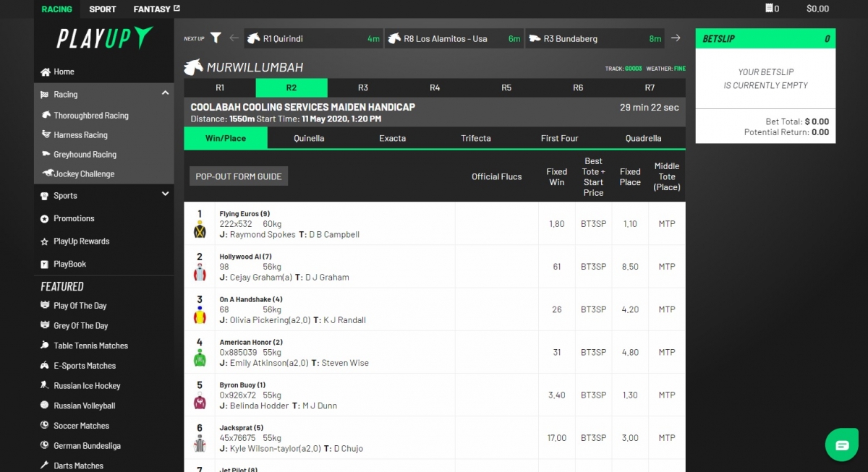
Task: Click the Racing flag icon in sidebar
Action: (46, 95)
